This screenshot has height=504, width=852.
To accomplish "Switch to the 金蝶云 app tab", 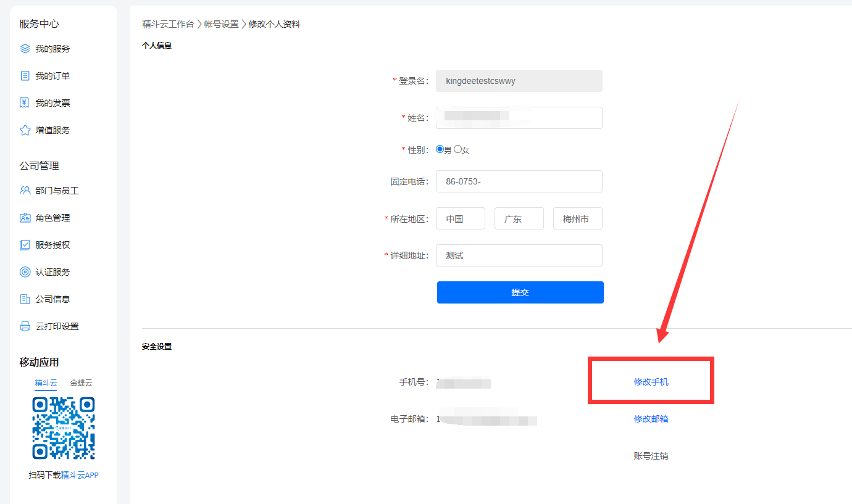I will [x=81, y=382].
